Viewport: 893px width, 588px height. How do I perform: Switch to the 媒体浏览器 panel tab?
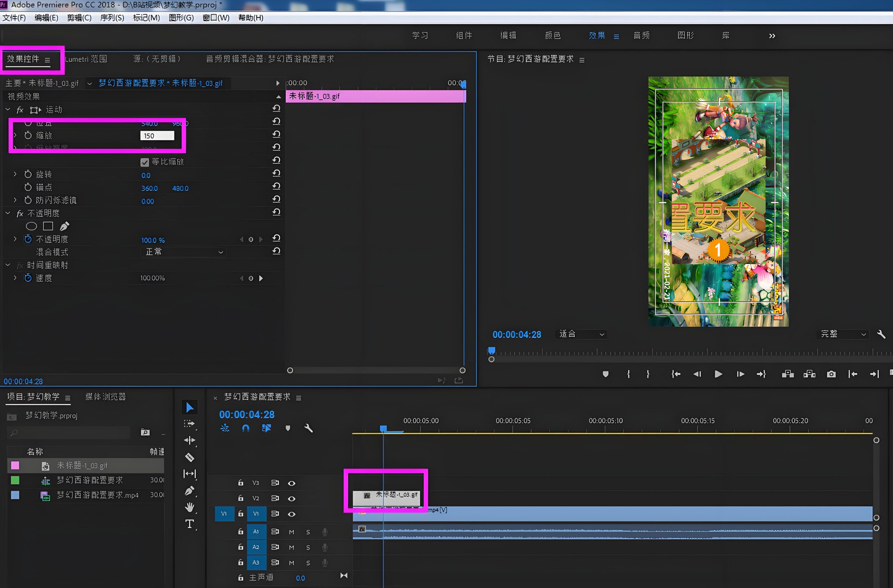105,397
